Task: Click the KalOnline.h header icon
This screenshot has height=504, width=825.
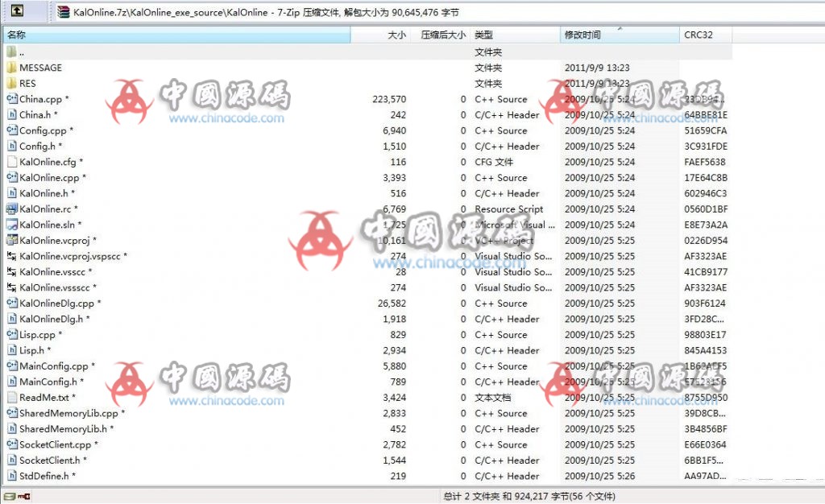Action: [x=11, y=193]
